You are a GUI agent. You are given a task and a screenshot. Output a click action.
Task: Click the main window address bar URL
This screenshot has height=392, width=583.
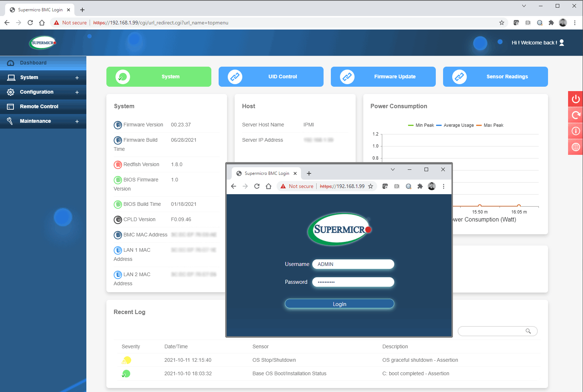(x=161, y=23)
